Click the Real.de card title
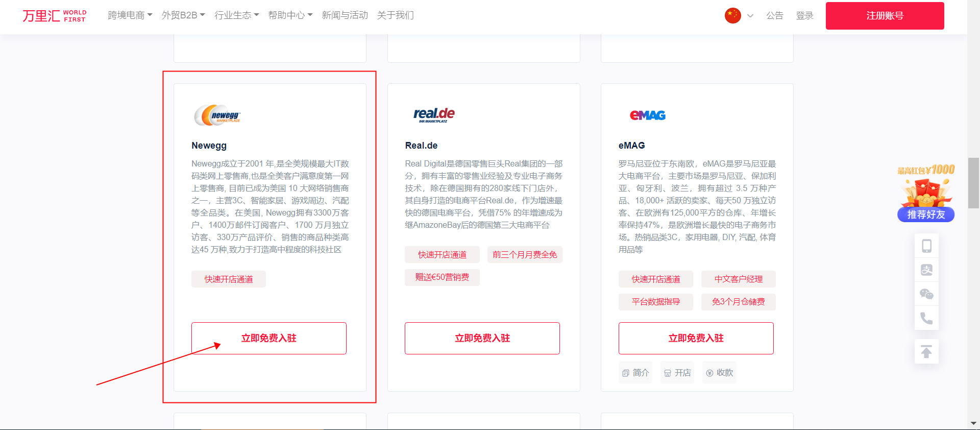Image resolution: width=980 pixels, height=430 pixels. pos(421,146)
